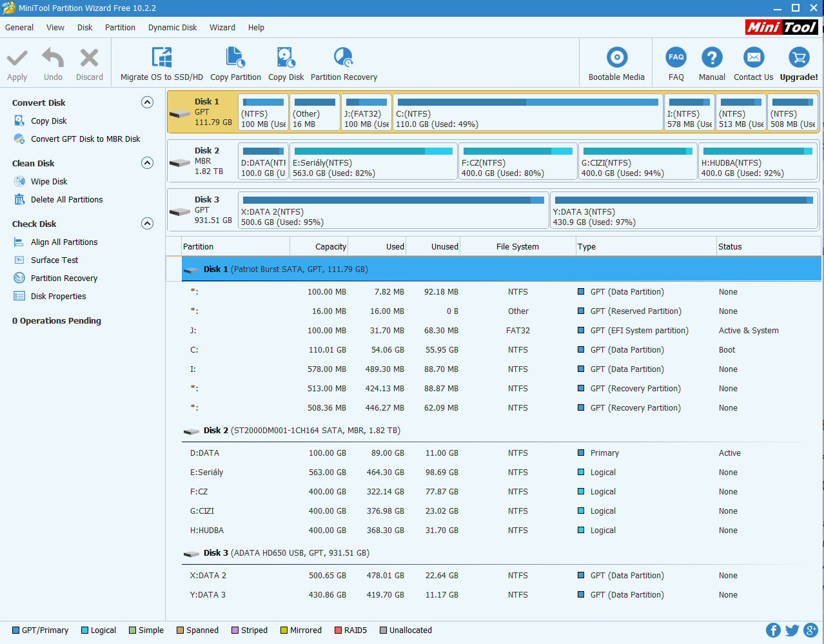The width and height of the screenshot is (824, 644).
Task: Click Migrate OS to SSD/HD icon
Action: coord(161,58)
